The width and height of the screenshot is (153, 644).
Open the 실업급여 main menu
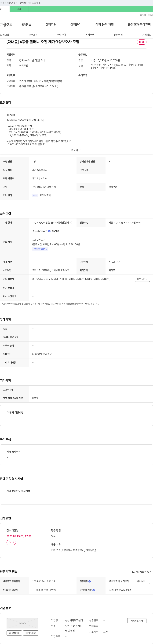tap(76, 24)
